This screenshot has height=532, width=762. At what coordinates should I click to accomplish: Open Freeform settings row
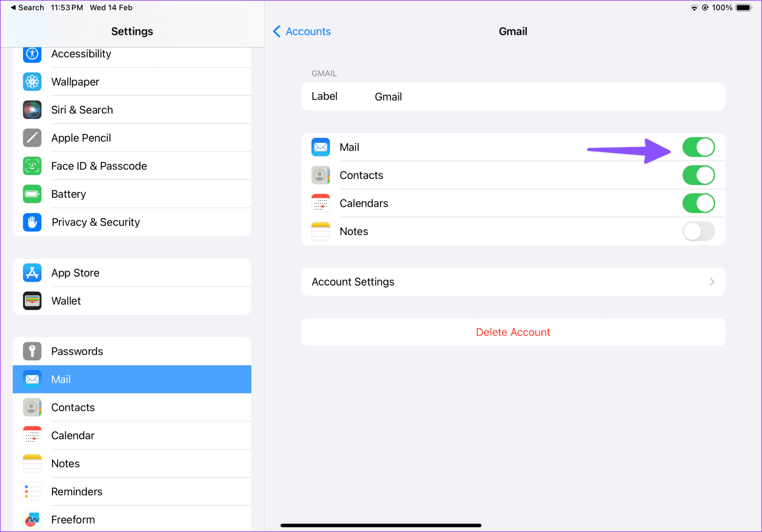132,519
